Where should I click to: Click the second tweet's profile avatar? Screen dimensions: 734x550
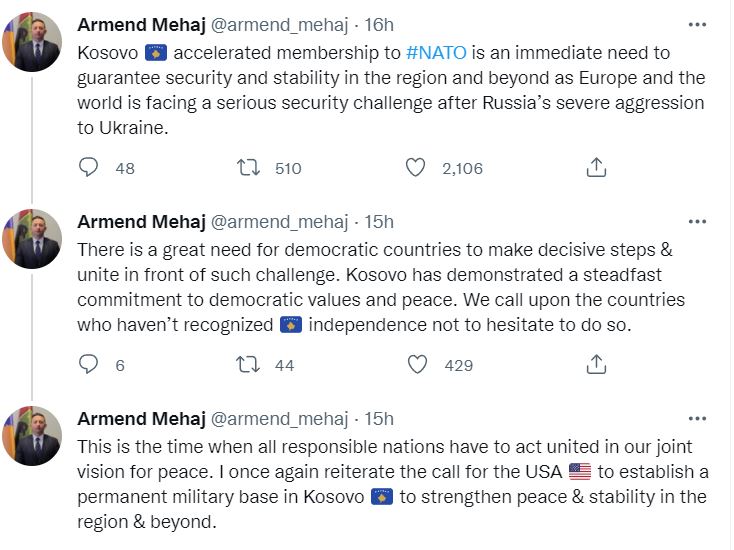(x=33, y=239)
